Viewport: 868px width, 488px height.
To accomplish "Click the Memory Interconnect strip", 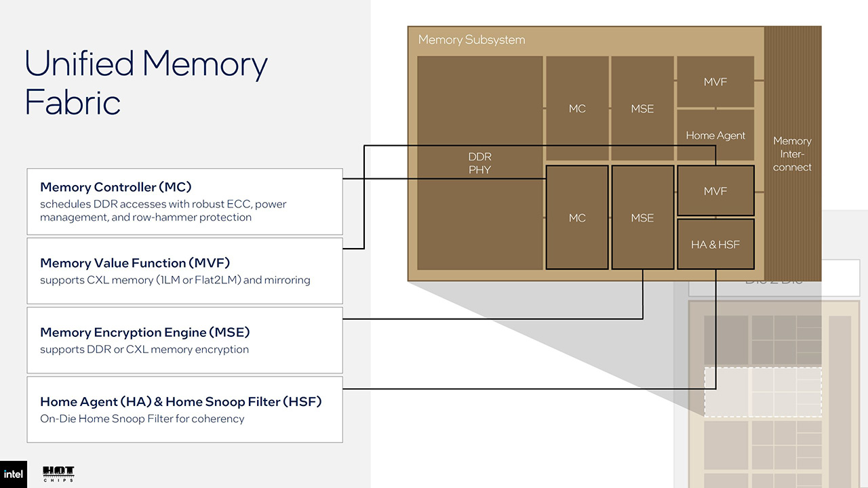I will pos(793,154).
